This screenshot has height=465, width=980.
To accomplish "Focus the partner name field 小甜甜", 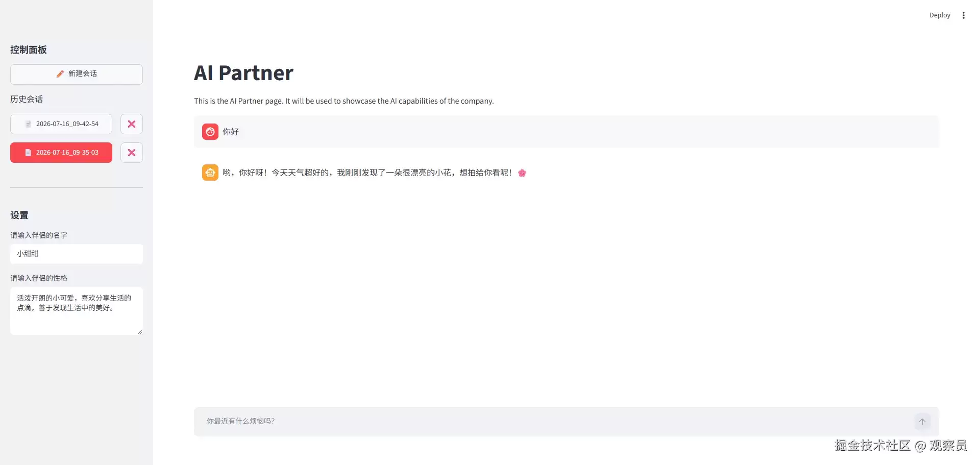I will coord(77,254).
